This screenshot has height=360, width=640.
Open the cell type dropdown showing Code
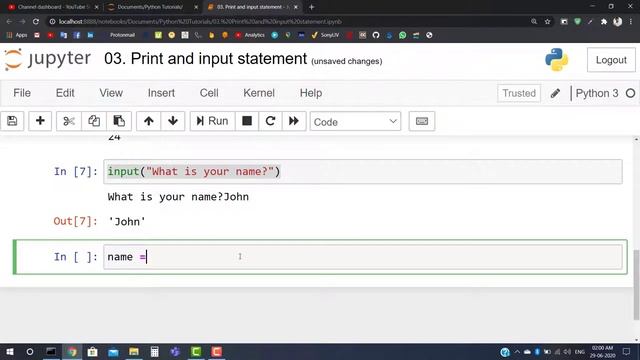355,122
